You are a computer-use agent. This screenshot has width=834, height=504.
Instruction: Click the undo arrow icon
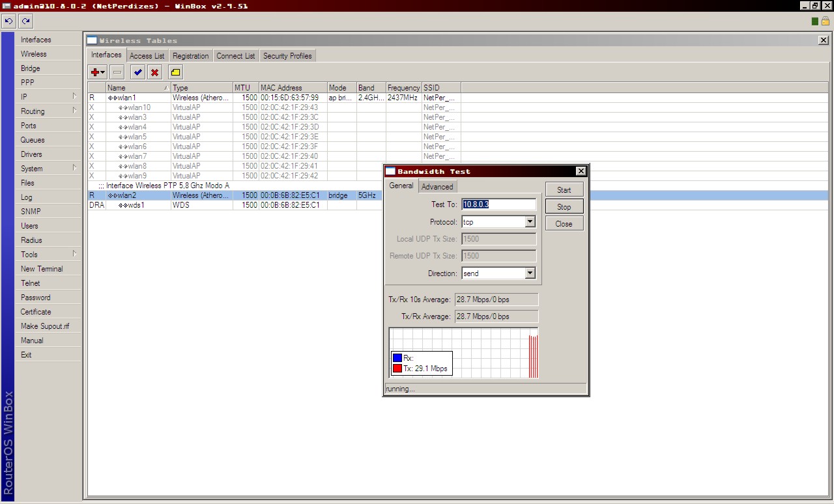[8, 21]
